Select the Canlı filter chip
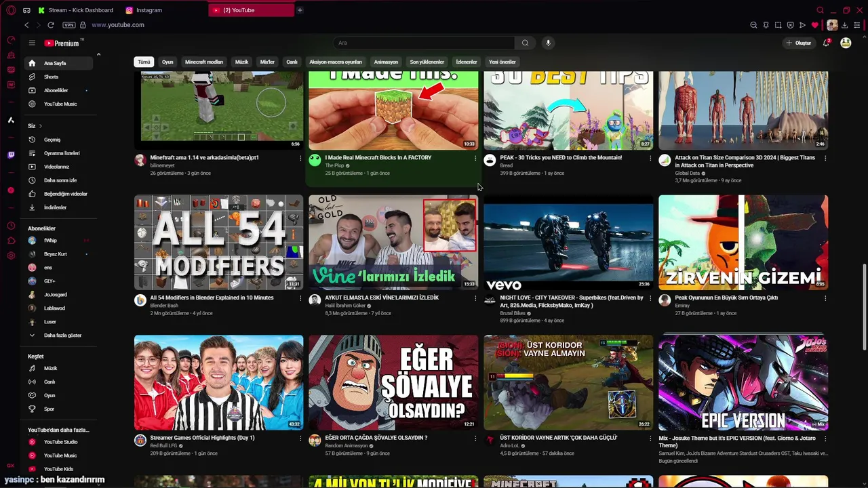 pos(292,62)
